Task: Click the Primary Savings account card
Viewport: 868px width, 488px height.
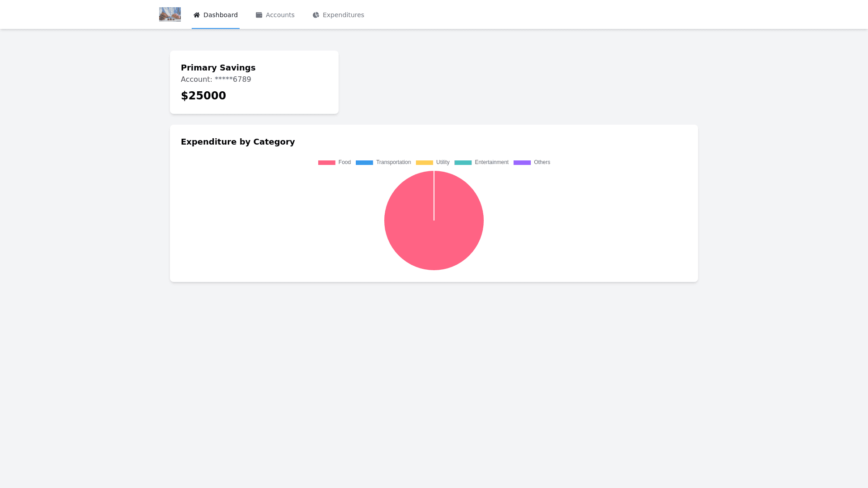Action: [254, 82]
